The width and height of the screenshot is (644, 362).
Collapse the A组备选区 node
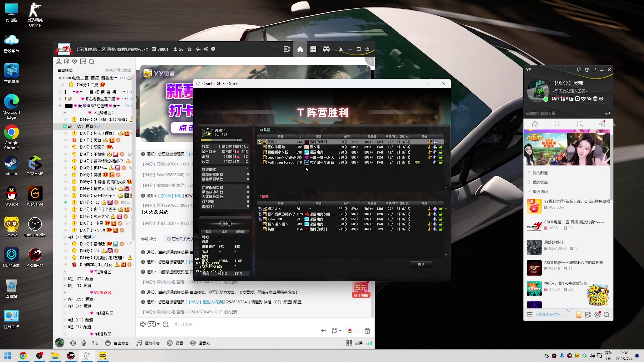pos(65,113)
